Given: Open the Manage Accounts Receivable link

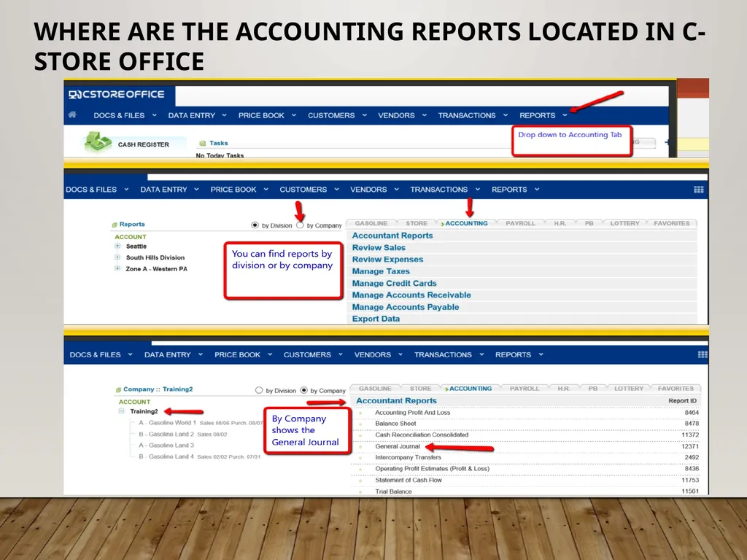Looking at the screenshot, I should pos(411,295).
